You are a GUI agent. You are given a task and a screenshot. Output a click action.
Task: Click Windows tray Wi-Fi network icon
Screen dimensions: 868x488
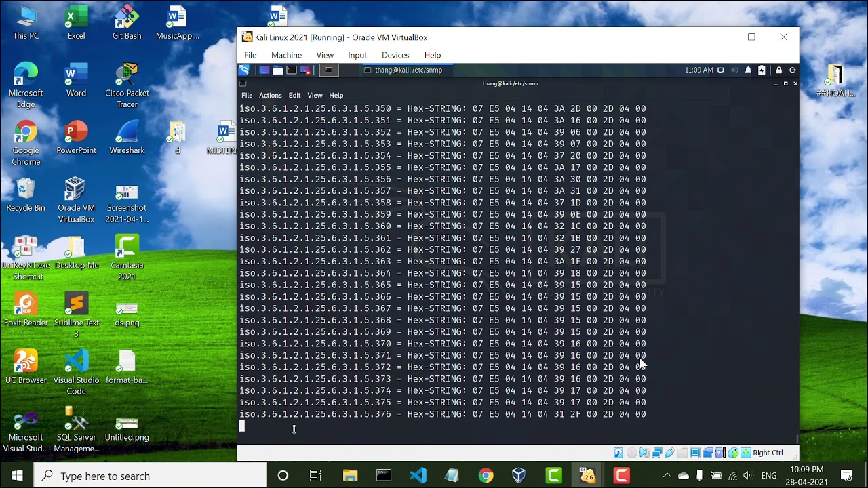click(732, 476)
